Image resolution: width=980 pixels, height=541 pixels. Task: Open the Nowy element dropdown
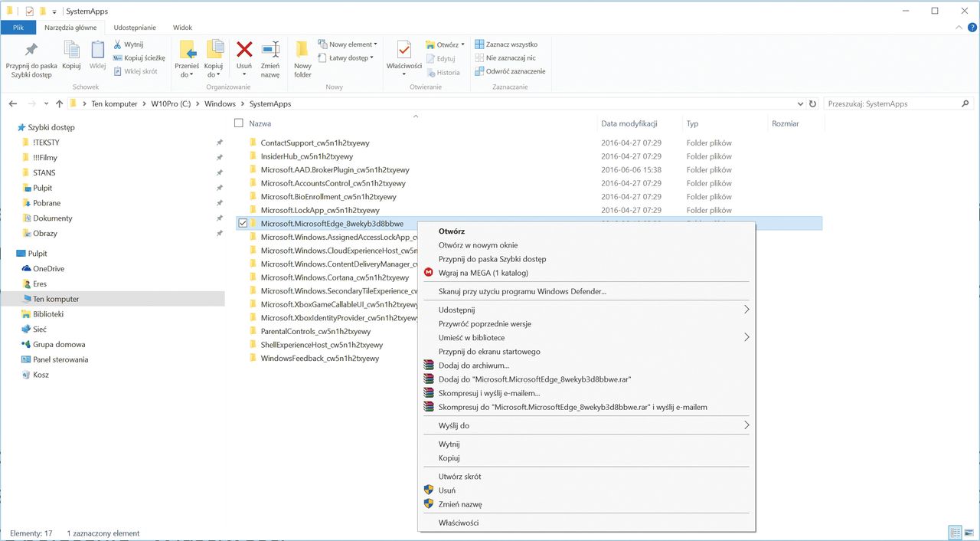[x=348, y=44]
